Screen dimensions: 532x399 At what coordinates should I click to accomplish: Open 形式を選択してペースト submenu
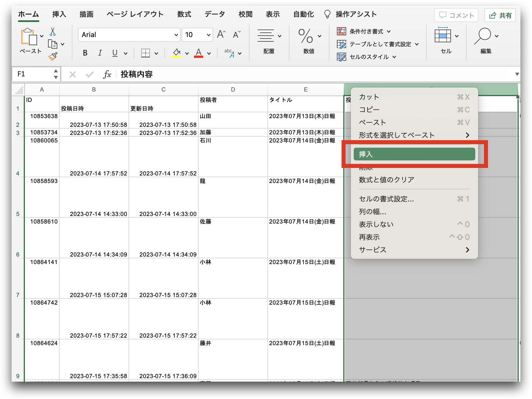click(x=414, y=135)
